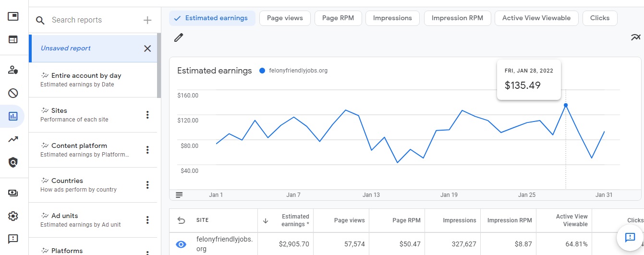Viewport: 644px width, 255px height.
Task: Click the 64.81% Active View cell
Action: coord(576,244)
